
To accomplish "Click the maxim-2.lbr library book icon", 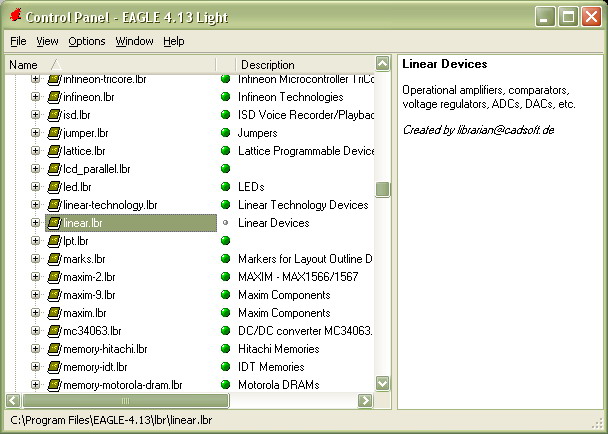I will [54, 277].
